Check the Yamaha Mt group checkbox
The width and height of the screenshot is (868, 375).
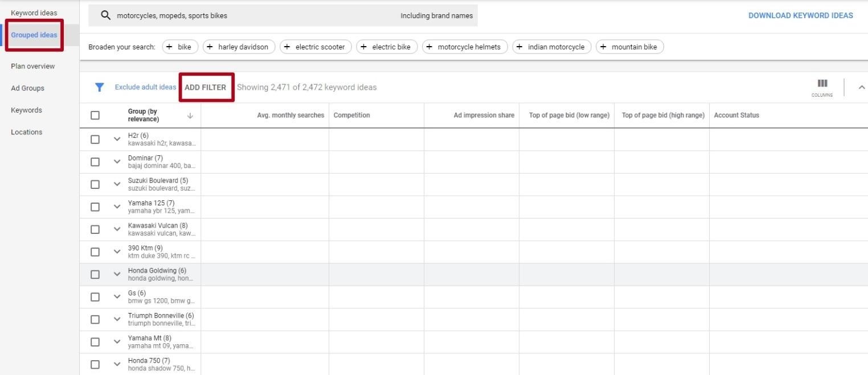click(95, 342)
